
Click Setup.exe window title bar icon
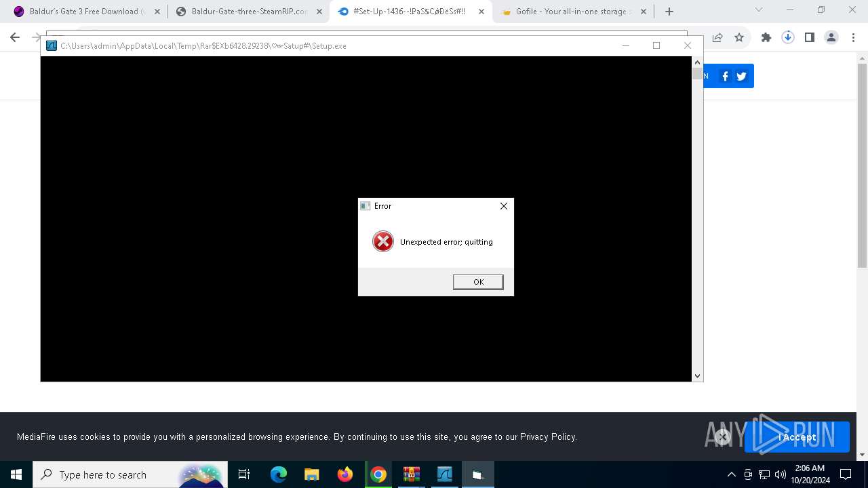coord(52,45)
